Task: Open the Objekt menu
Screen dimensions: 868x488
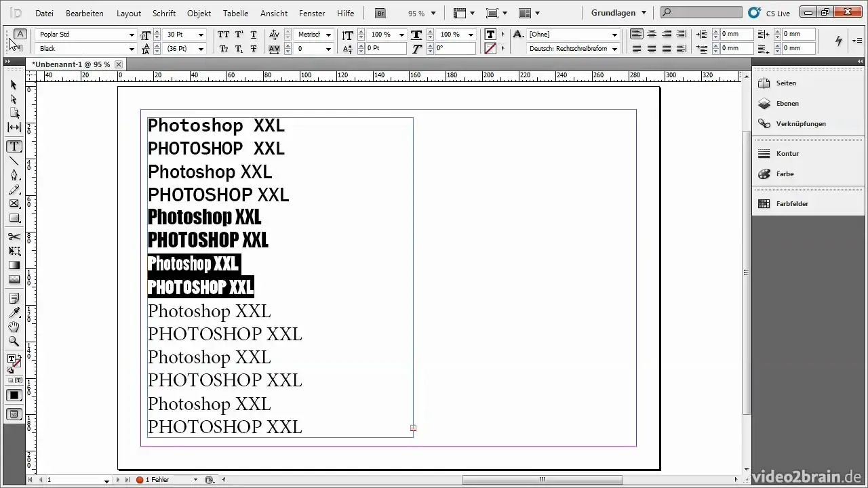Action: click(x=199, y=14)
